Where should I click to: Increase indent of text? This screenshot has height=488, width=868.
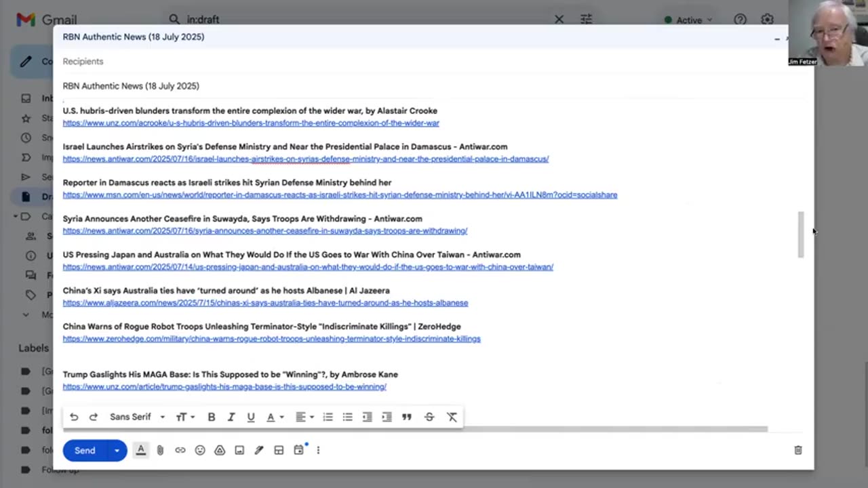[387, 417]
